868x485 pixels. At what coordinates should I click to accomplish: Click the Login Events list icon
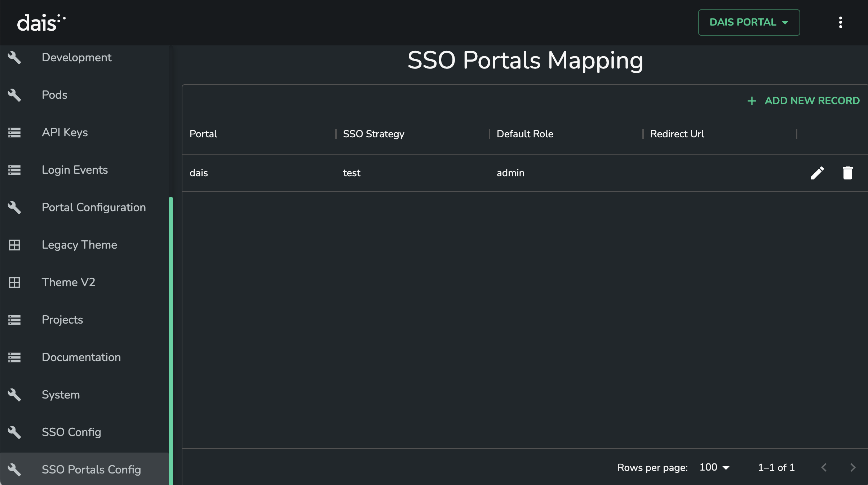coord(14,170)
